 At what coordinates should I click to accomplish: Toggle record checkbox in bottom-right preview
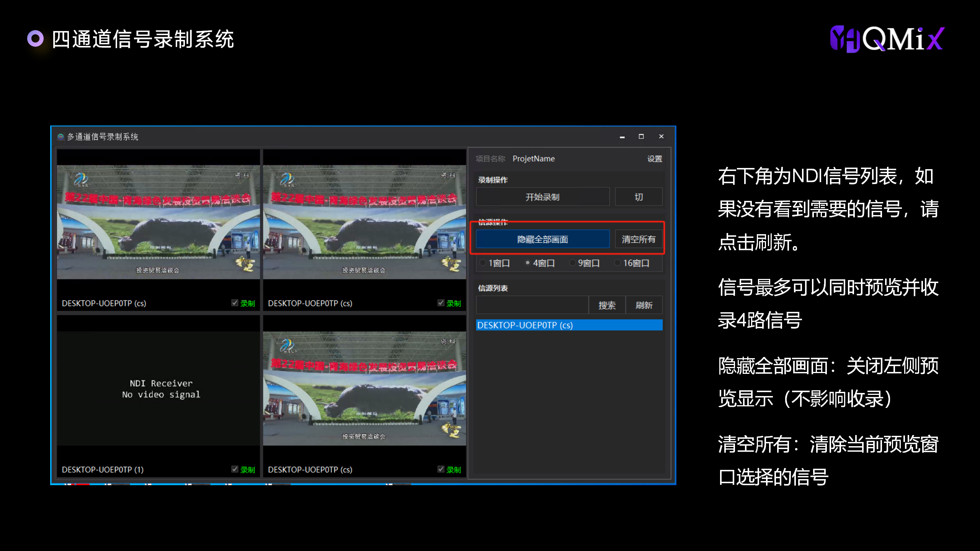(441, 469)
